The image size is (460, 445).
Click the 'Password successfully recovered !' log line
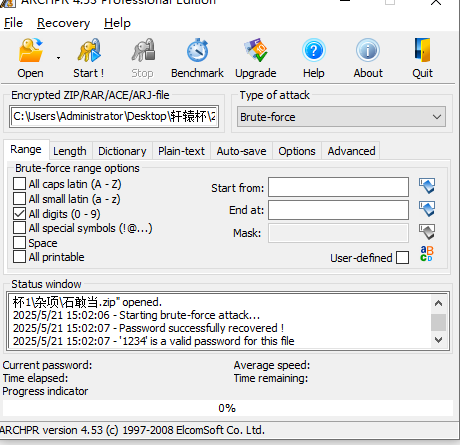pyautogui.click(x=148, y=328)
